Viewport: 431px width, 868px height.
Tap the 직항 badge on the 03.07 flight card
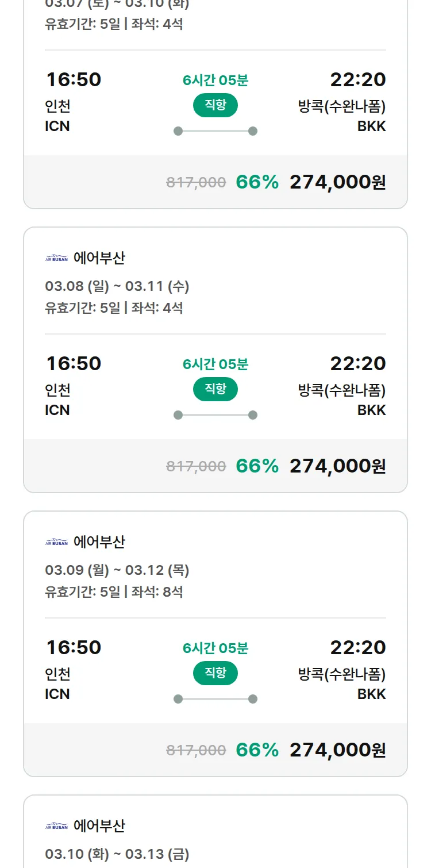[x=215, y=105]
